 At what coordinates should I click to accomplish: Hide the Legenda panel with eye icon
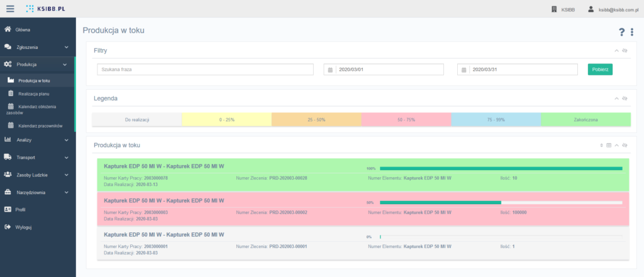point(625,99)
